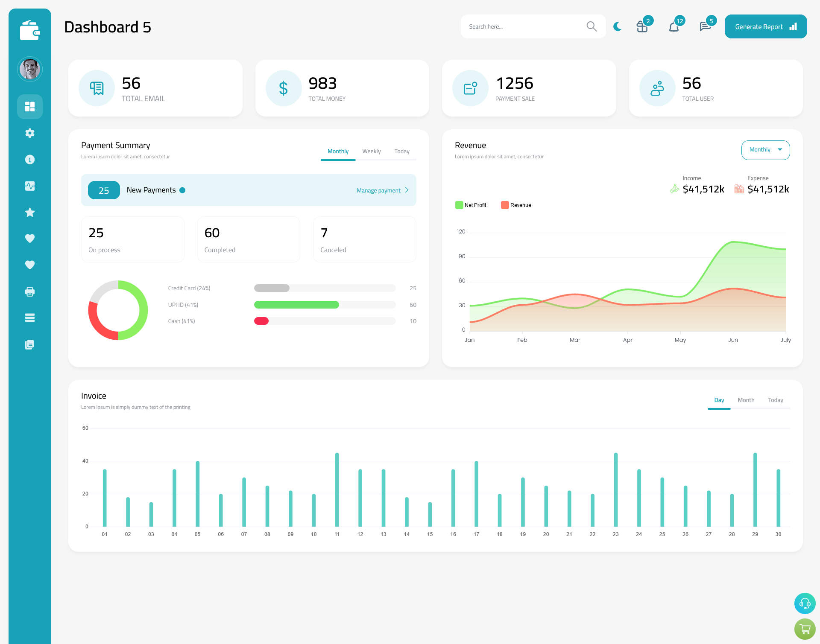Click the Manage payment link
This screenshot has width=820, height=644.
click(380, 189)
